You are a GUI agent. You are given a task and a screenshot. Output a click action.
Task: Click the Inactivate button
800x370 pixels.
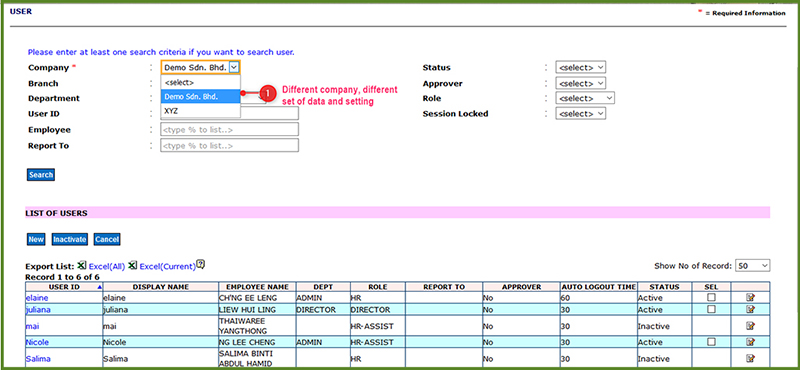click(70, 239)
